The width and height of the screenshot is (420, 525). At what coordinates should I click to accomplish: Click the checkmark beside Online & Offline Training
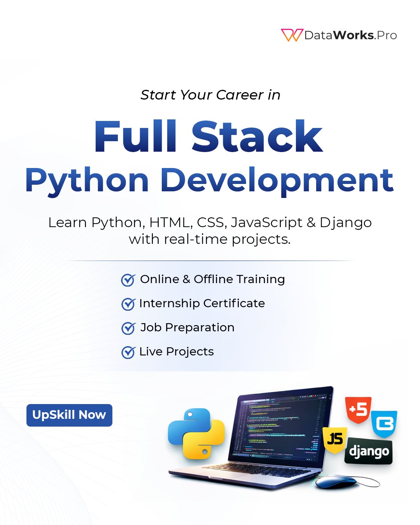[x=128, y=280]
